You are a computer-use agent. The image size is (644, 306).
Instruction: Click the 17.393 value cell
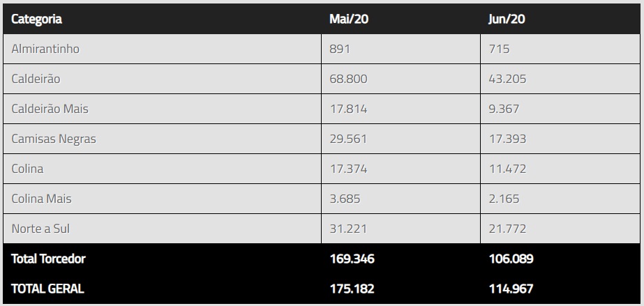click(x=507, y=139)
